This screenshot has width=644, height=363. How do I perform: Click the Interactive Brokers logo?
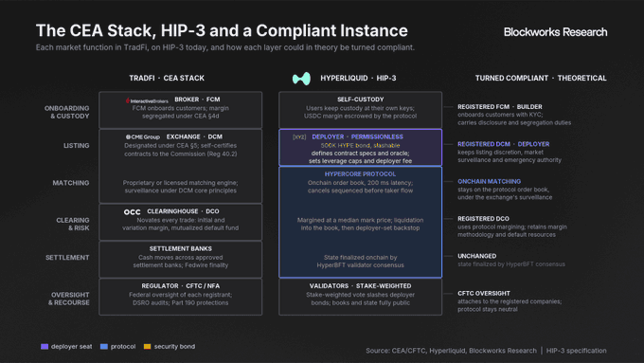pos(147,100)
